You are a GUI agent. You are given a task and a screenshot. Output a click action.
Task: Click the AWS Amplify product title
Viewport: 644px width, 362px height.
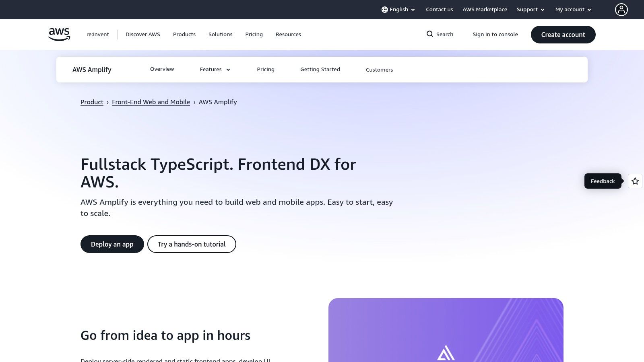click(92, 70)
